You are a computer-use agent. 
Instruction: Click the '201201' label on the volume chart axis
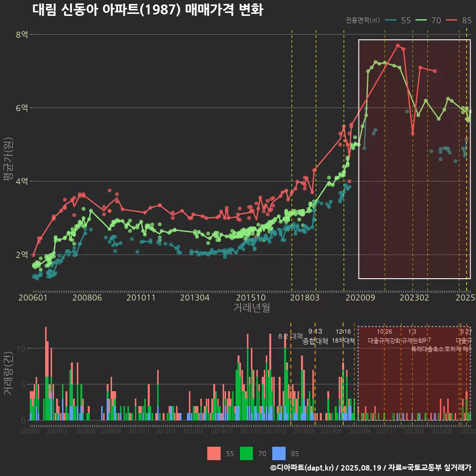(166, 431)
